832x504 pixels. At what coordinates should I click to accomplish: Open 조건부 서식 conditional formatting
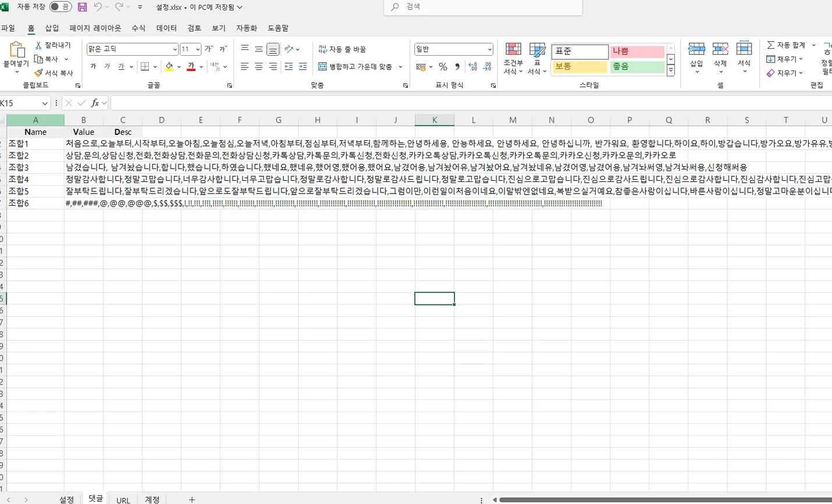click(x=513, y=58)
